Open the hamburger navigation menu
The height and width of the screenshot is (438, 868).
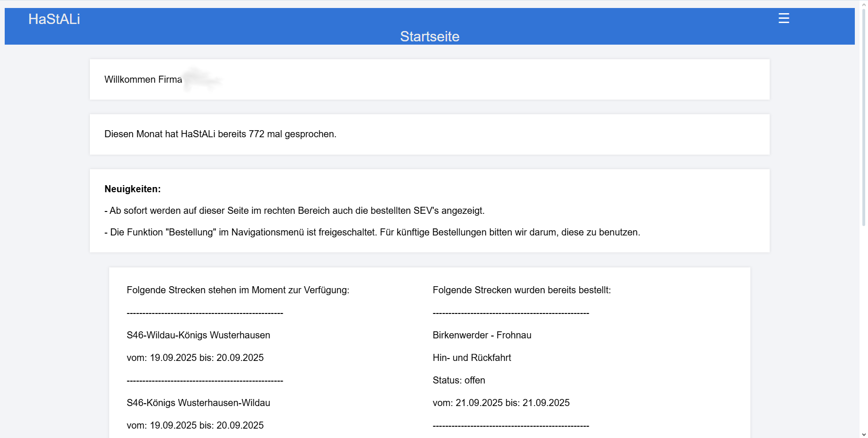(783, 18)
